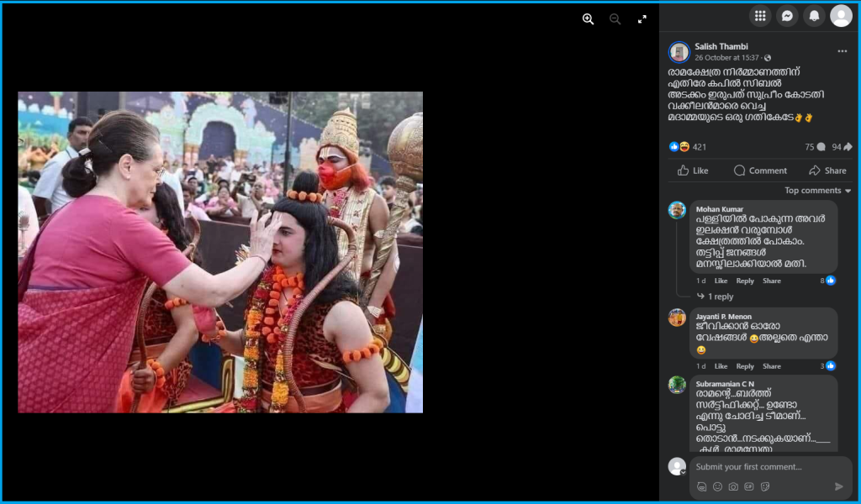Reply to Jayanti P. Menon's comment
861x504 pixels.
[x=745, y=366]
